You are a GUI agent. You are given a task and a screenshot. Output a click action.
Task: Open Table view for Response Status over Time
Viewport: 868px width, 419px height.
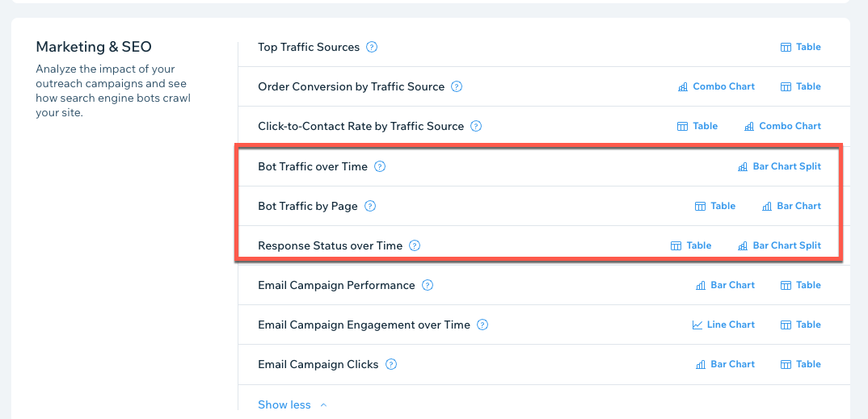pyautogui.click(x=691, y=245)
